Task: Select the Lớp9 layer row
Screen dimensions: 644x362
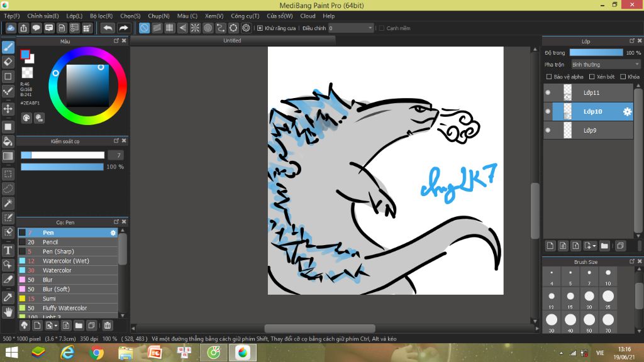Action: click(588, 131)
